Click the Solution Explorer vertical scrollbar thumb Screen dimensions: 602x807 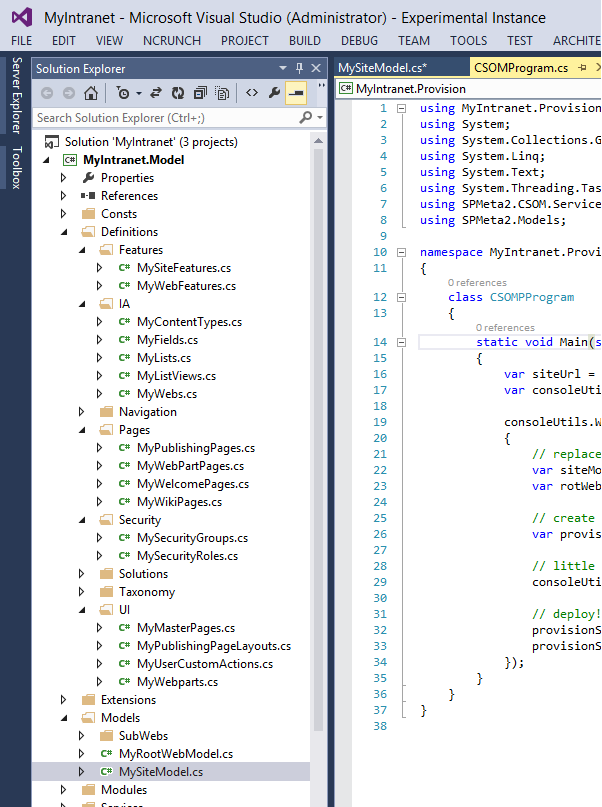point(318,440)
